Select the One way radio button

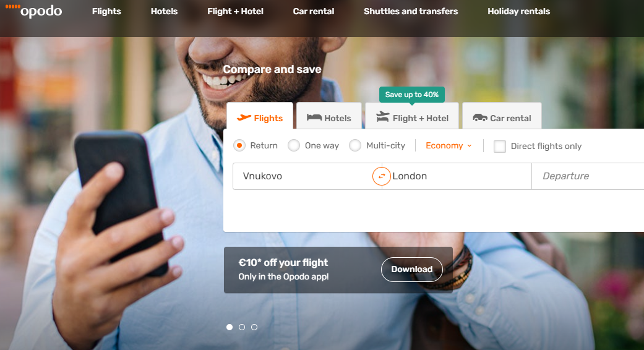[294, 145]
